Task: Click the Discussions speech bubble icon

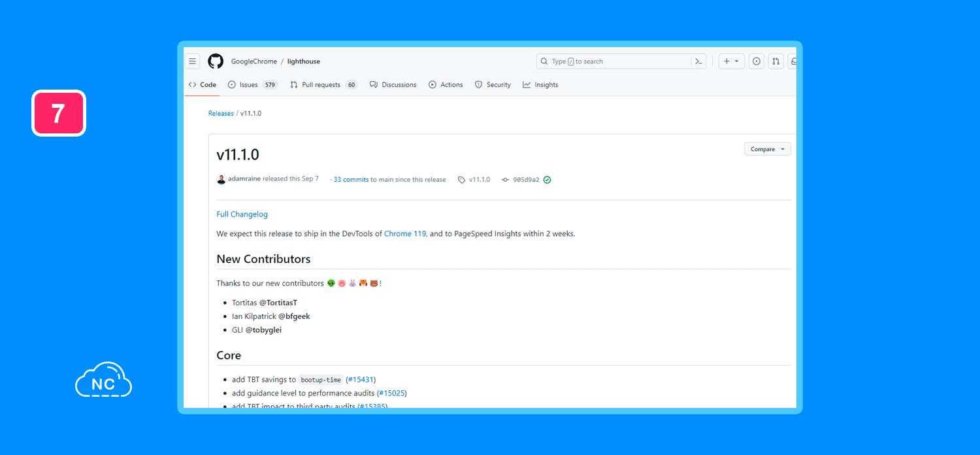Action: pos(374,85)
